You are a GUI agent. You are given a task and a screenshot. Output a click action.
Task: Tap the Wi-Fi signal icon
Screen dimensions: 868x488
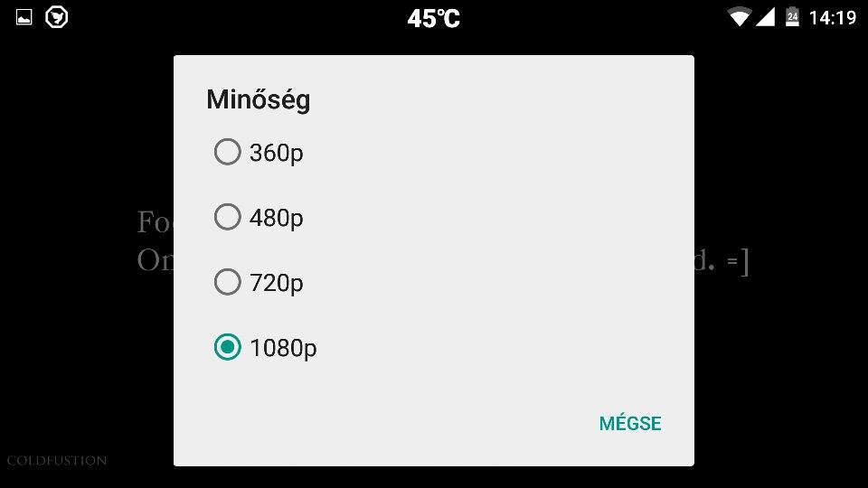click(739, 17)
